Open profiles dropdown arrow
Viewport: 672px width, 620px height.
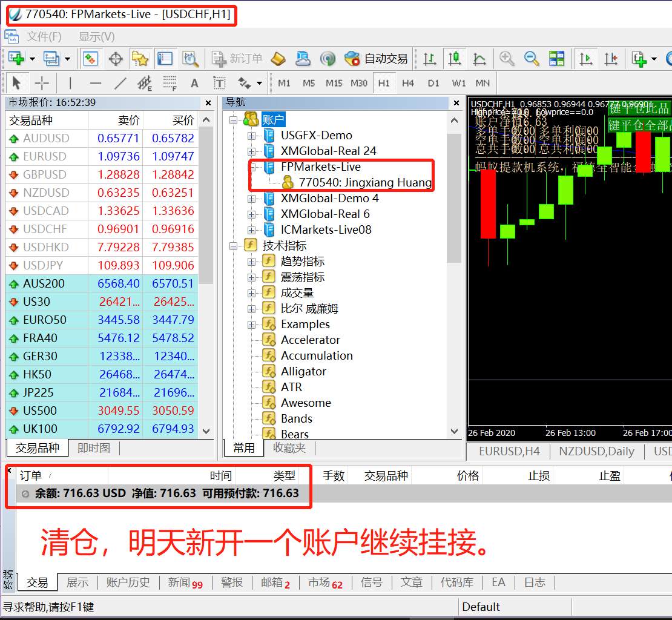pos(67,59)
